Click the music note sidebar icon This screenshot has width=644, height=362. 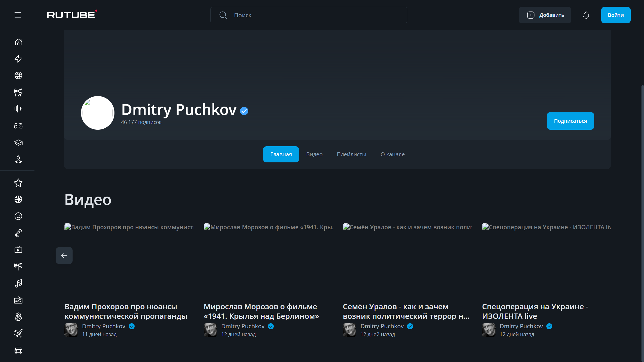(18, 283)
